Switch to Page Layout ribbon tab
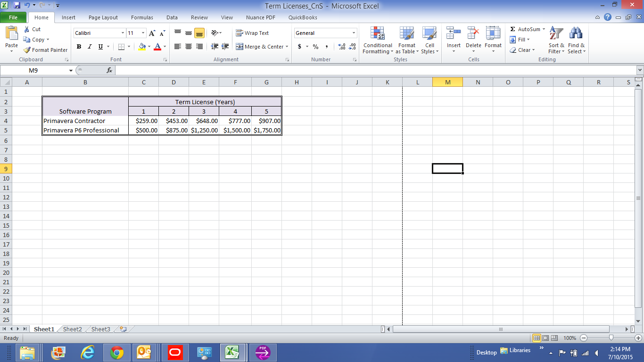The width and height of the screenshot is (644, 362). coord(103,17)
